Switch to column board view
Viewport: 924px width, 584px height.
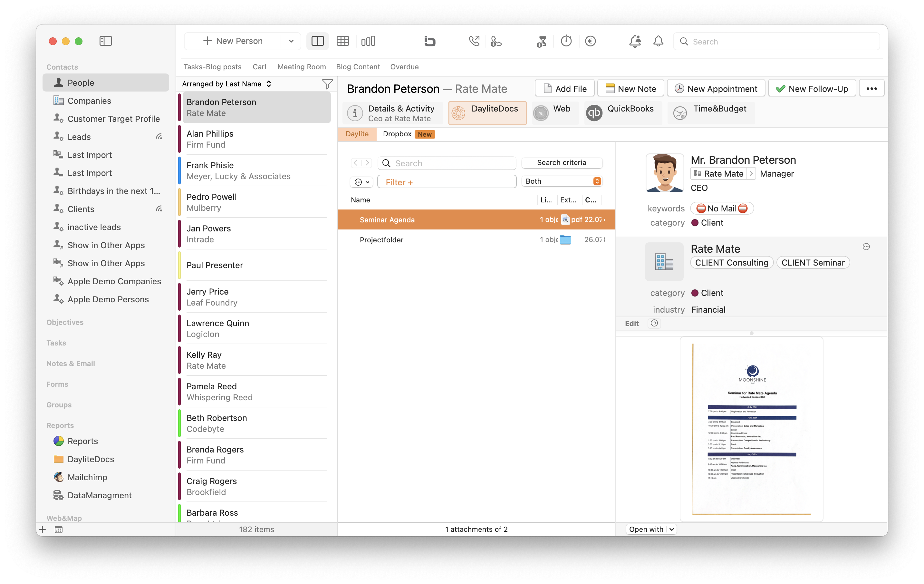tap(368, 41)
